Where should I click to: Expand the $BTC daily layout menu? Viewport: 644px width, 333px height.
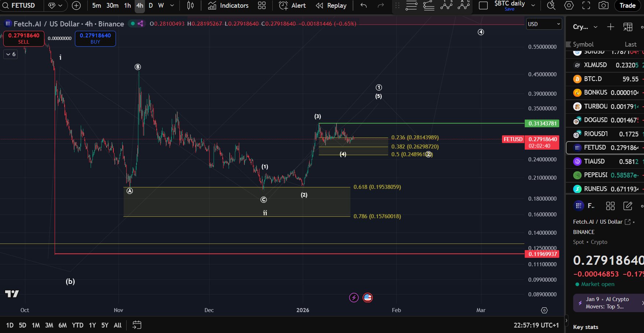(x=533, y=6)
